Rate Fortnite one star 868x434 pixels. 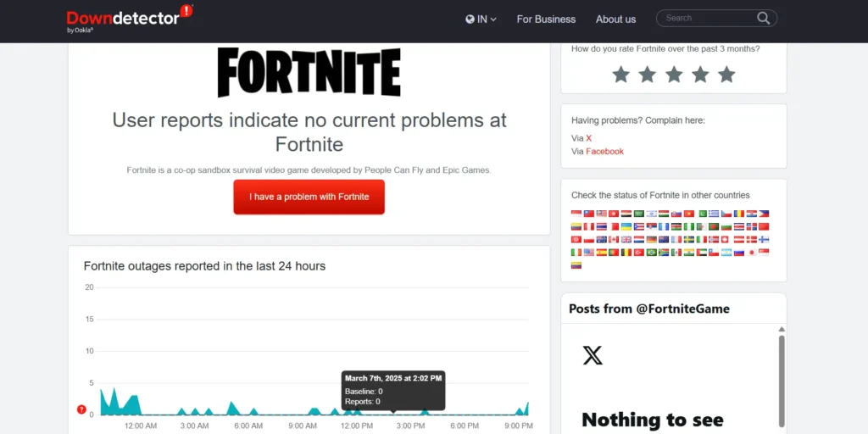(x=620, y=75)
